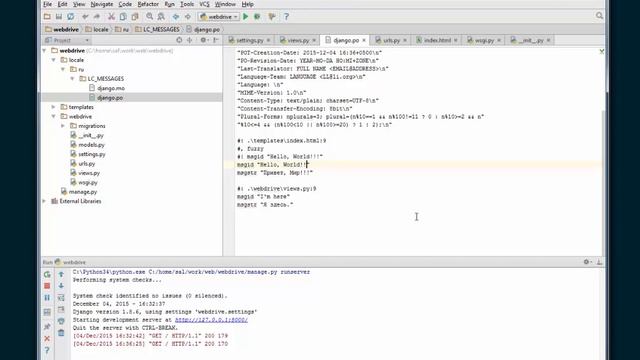Click the Paste toolbar icon

[x=135, y=17]
